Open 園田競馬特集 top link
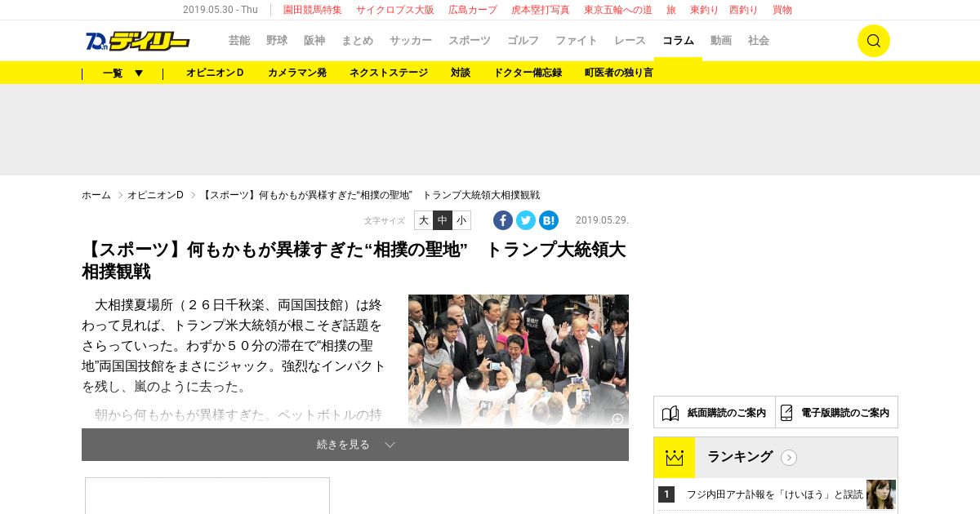980x514 pixels. [313, 10]
